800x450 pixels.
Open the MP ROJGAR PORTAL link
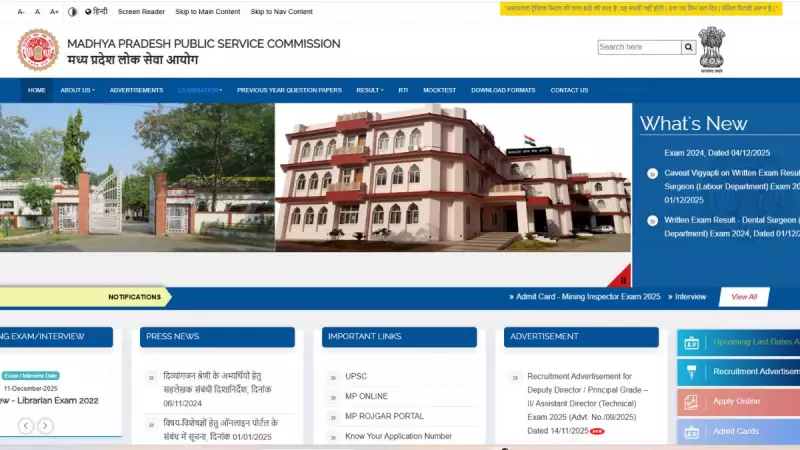[x=384, y=416]
